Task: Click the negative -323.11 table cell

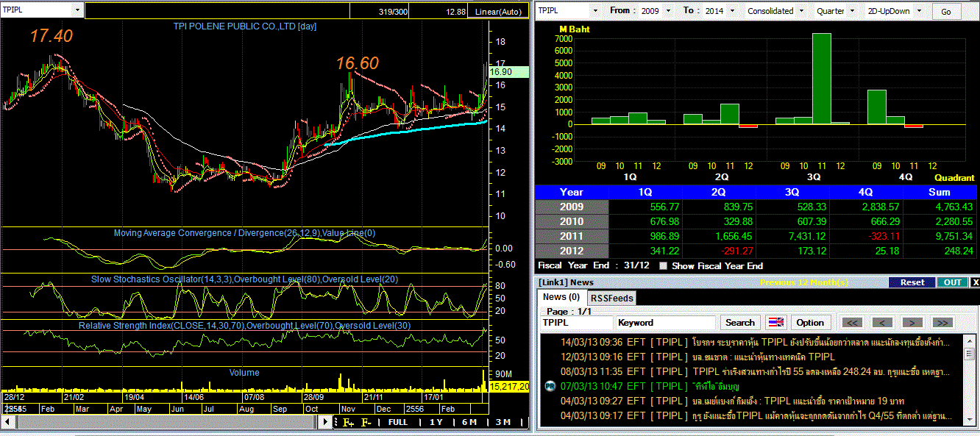Action: click(866, 236)
